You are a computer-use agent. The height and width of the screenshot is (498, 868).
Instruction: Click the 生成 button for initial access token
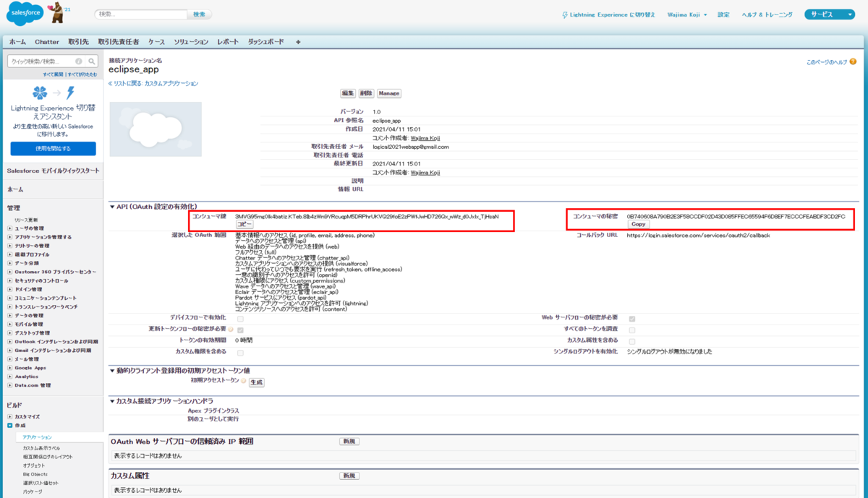[257, 382]
